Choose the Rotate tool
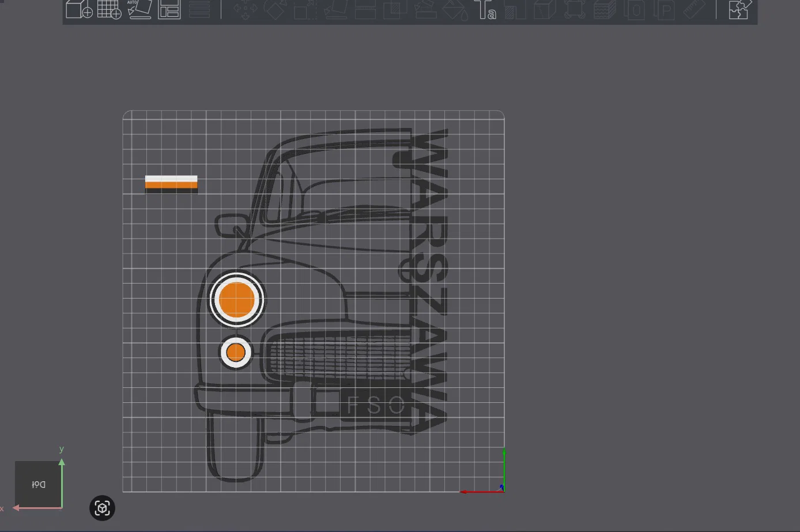 275,10
